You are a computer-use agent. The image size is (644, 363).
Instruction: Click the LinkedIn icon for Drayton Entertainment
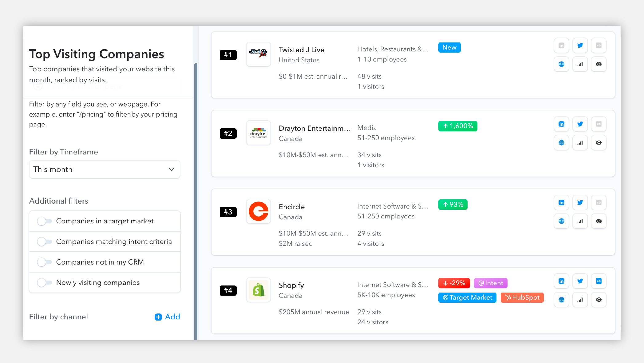[561, 123]
